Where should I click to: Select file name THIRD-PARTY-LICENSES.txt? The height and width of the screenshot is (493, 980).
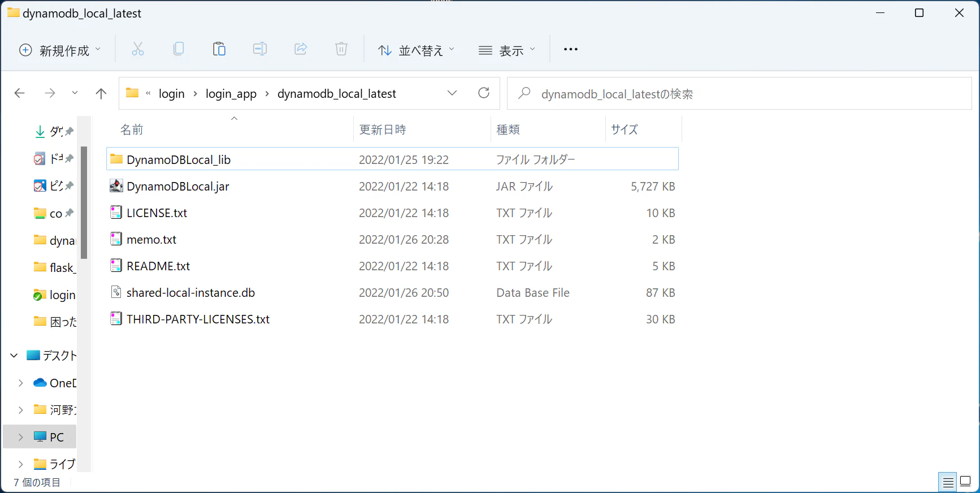tap(198, 319)
